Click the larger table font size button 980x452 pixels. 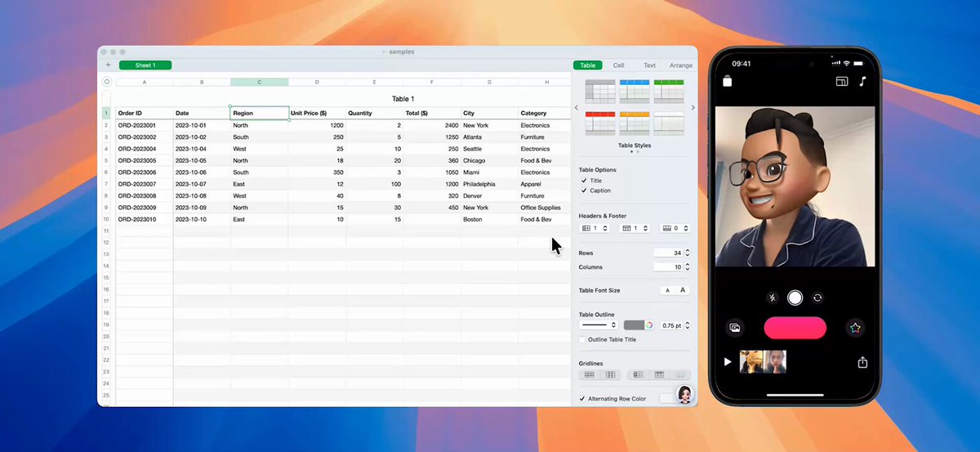[x=683, y=290]
